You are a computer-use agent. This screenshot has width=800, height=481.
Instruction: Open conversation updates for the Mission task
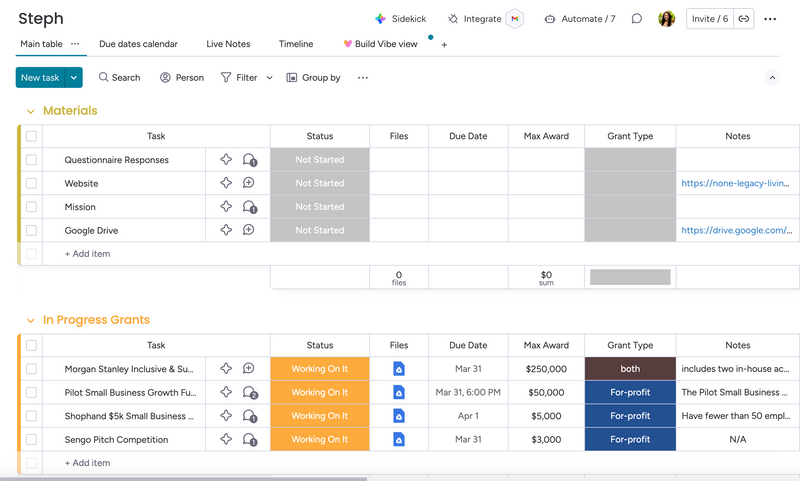click(x=249, y=207)
